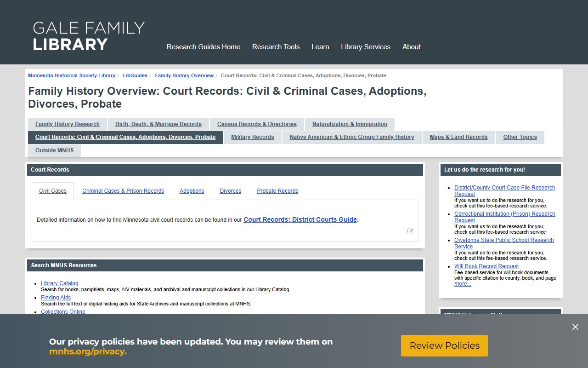Open Correctional Institution (Prison) Research Request link
Viewport: 588px width, 368px height.
(x=504, y=217)
